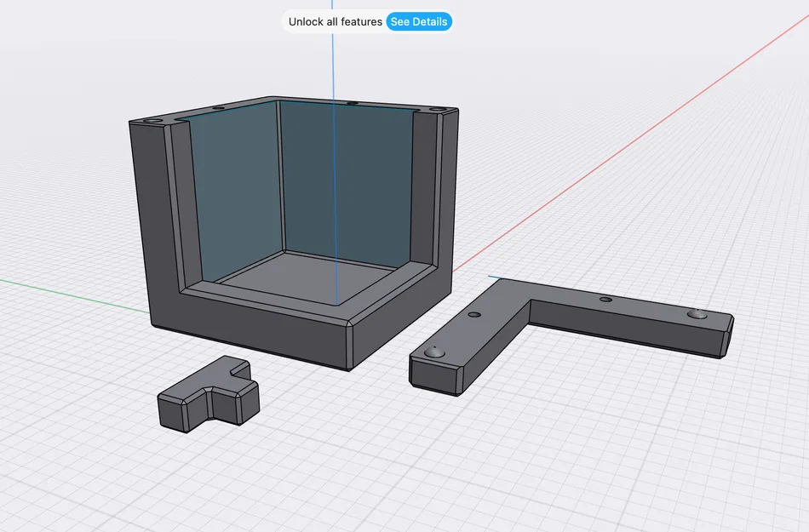
Task: Select the hole on the L-bracket's far arm
Action: (605, 300)
